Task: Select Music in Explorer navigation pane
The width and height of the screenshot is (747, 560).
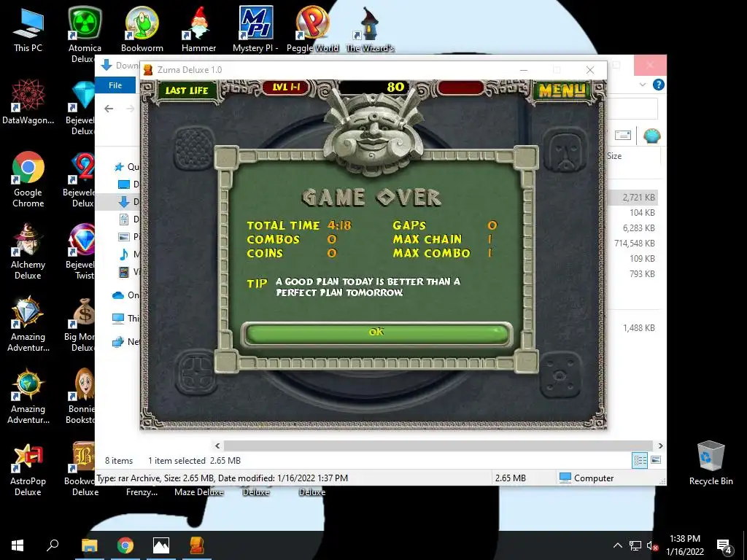Action: (128, 254)
